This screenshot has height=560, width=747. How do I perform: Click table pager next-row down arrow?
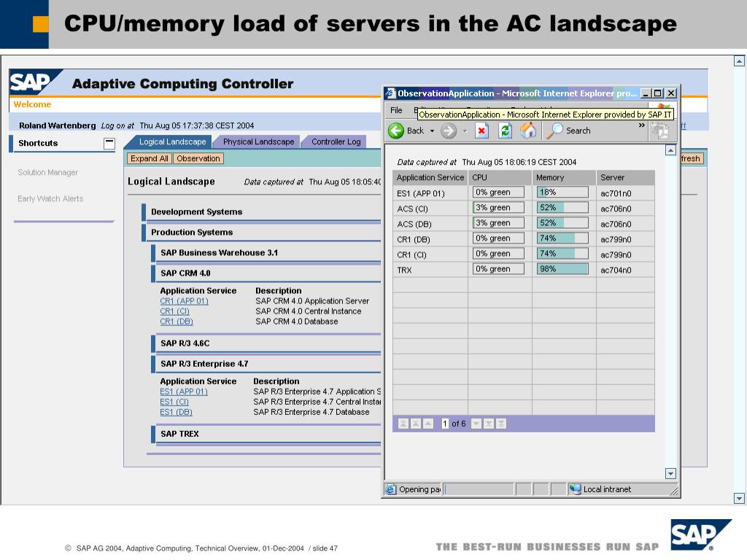476,424
